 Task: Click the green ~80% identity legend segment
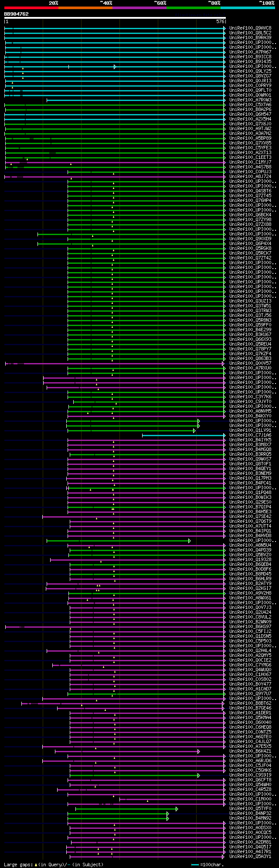pos(193,8)
